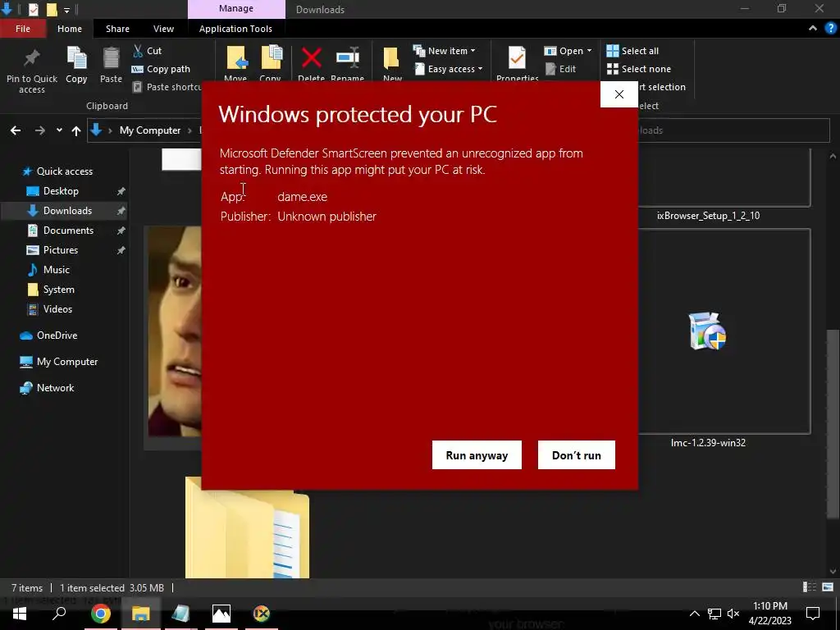The image size is (840, 630).
Task: Open the File menu tab
Action: [x=22, y=29]
